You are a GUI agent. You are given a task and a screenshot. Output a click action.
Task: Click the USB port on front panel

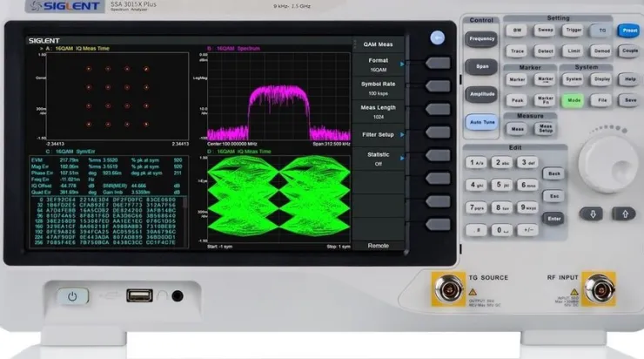[x=139, y=295]
